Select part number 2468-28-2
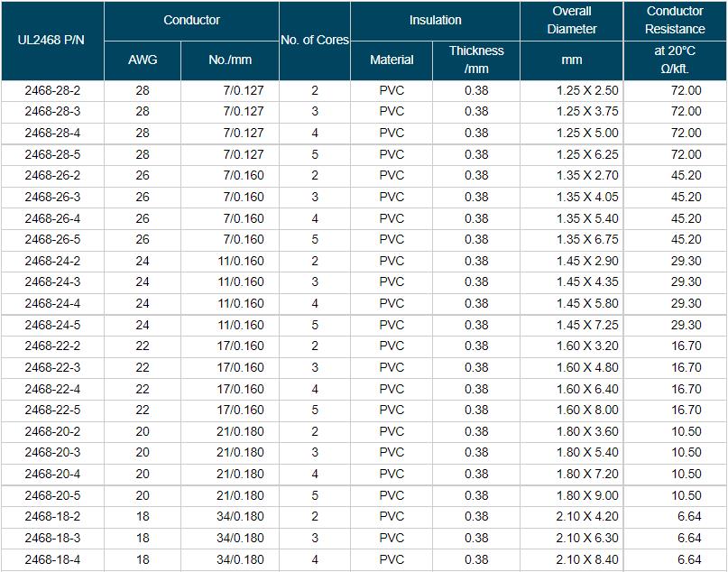Viewport: 728px width, 572px height. click(x=52, y=90)
